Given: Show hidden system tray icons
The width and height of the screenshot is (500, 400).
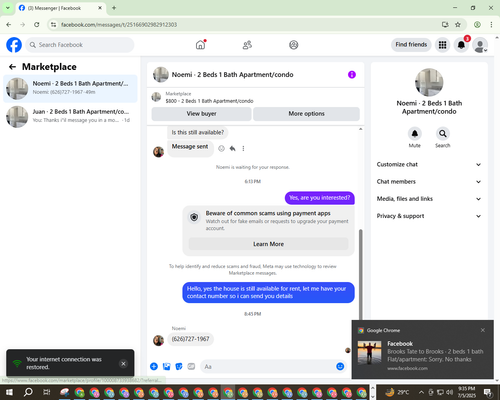Looking at the screenshot, I should [x=421, y=392].
